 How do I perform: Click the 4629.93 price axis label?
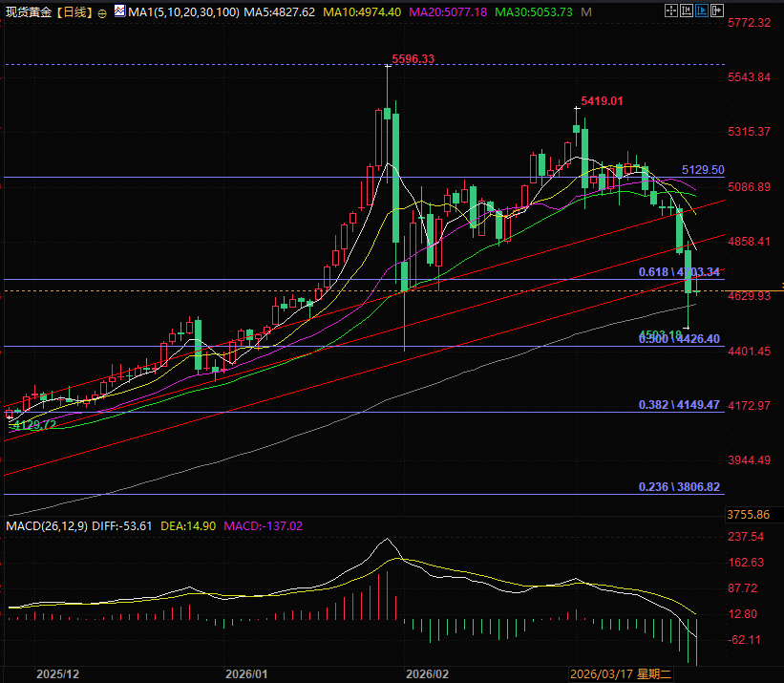click(749, 296)
